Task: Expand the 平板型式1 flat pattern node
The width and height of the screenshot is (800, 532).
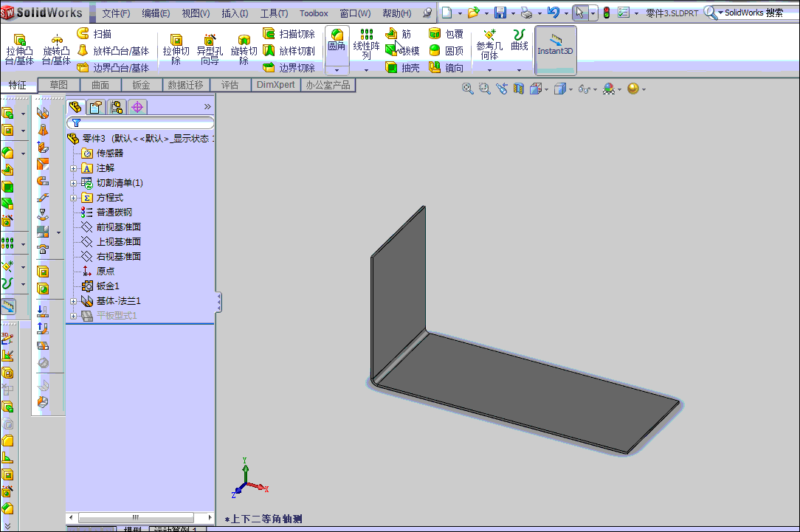Action: pos(74,317)
